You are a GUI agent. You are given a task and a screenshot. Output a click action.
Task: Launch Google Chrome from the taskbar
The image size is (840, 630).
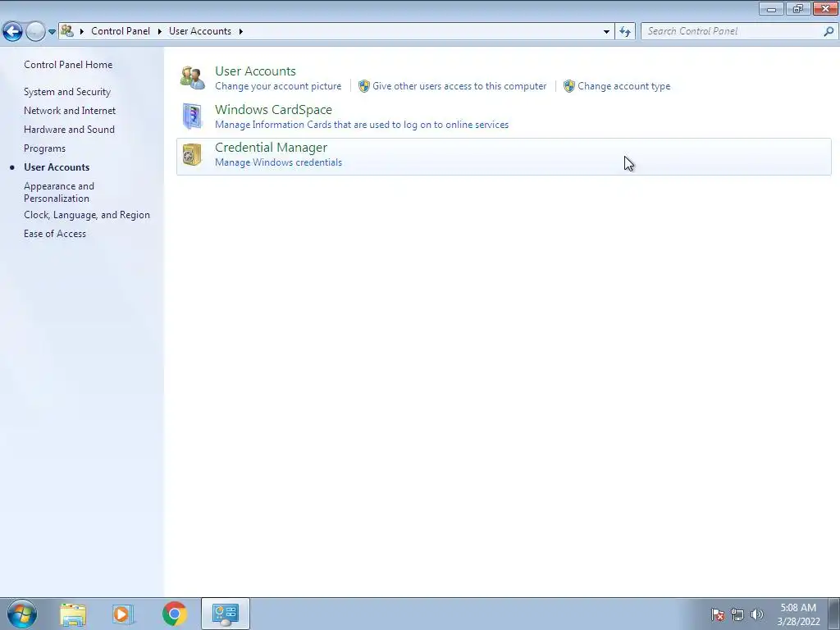(x=175, y=614)
